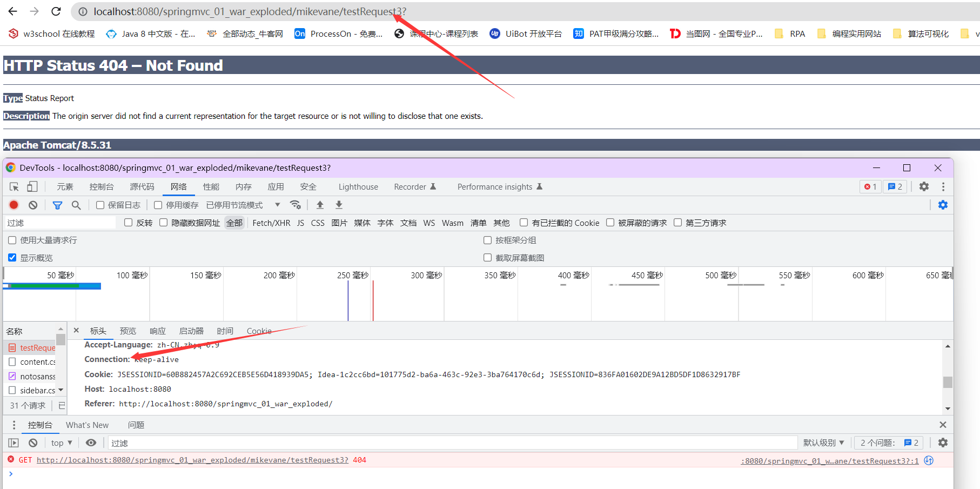The height and width of the screenshot is (489, 980).
Task: Open the w3school 在线教程 bookmark
Action: tap(52, 34)
